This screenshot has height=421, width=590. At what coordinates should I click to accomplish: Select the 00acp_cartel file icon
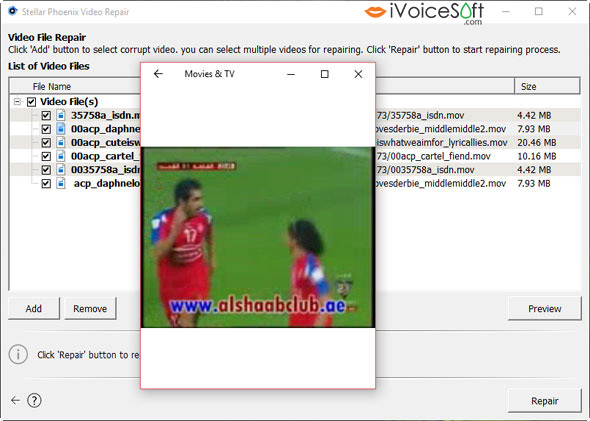point(61,156)
